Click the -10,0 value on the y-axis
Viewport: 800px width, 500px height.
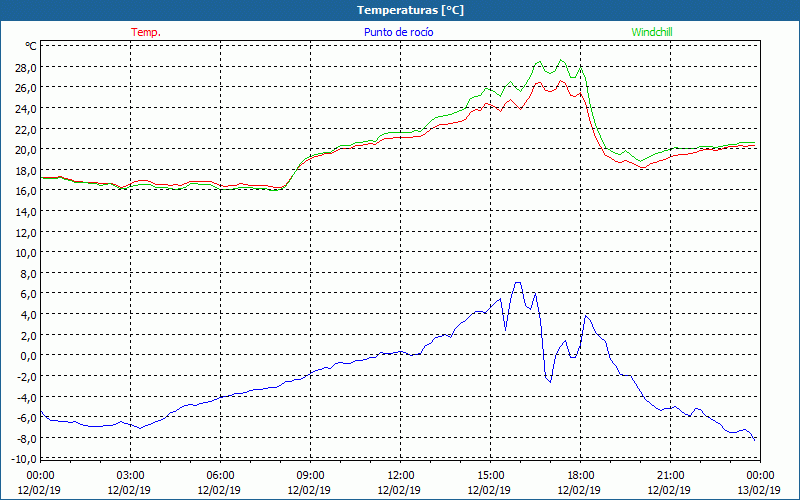[25, 459]
